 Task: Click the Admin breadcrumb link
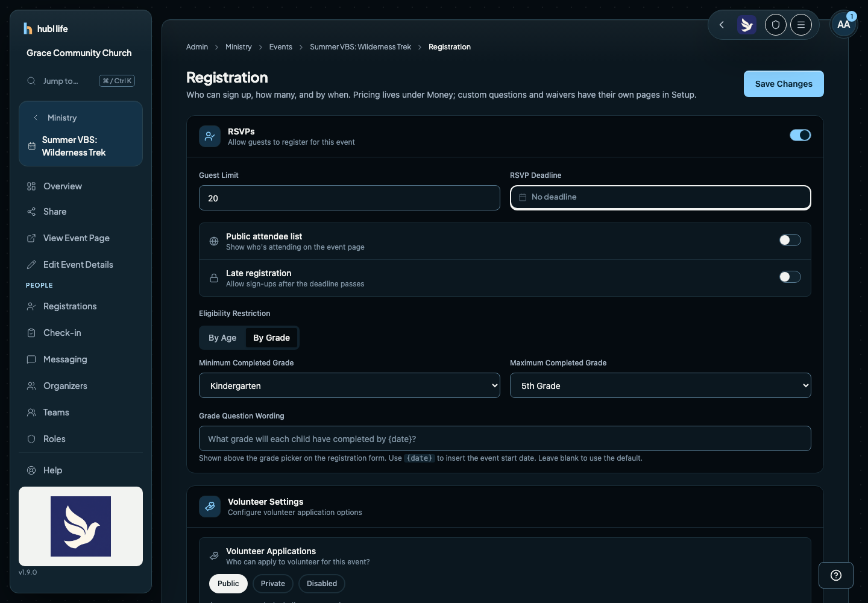pos(197,47)
